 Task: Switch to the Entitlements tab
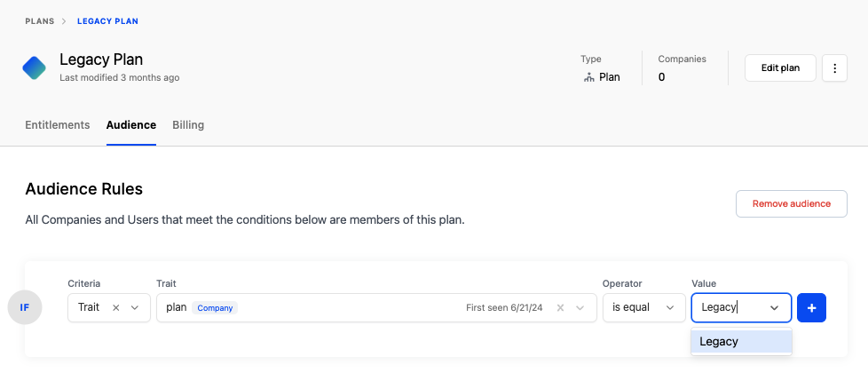tap(58, 125)
